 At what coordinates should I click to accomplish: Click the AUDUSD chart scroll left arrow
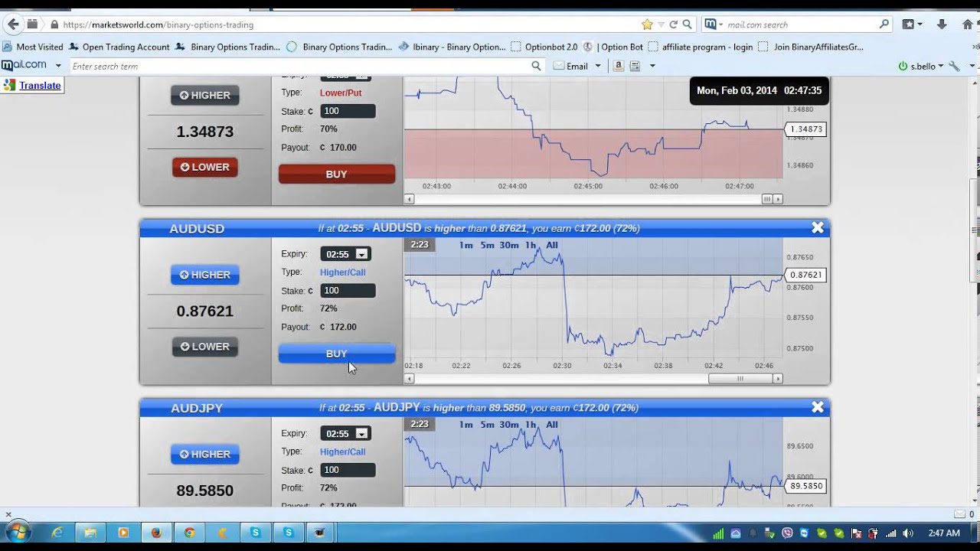coord(410,379)
